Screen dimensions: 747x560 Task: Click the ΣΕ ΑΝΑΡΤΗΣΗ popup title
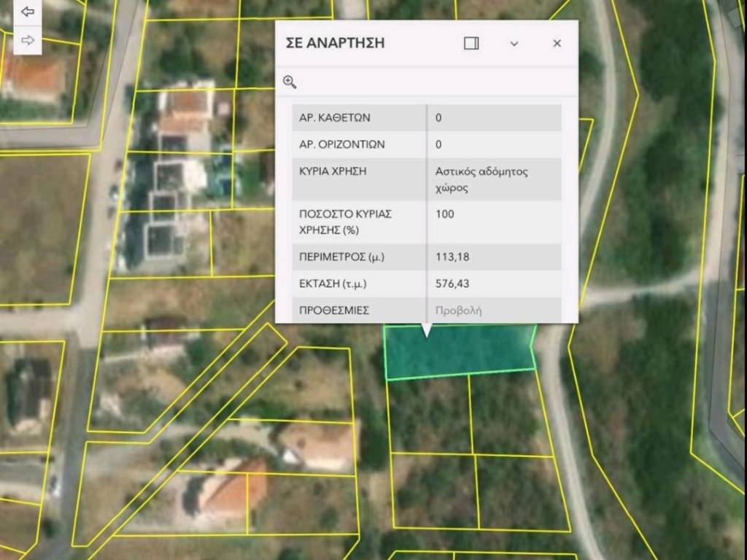point(335,44)
